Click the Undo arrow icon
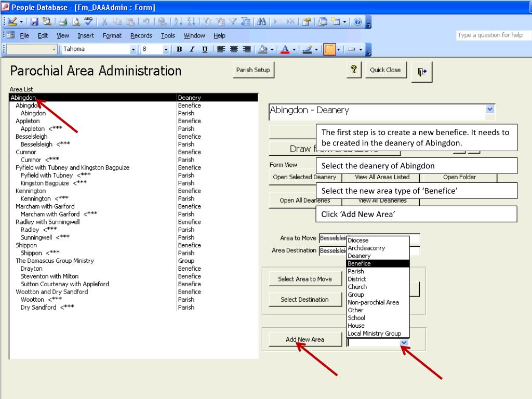Viewport: 532px width, 399px height. point(146,22)
